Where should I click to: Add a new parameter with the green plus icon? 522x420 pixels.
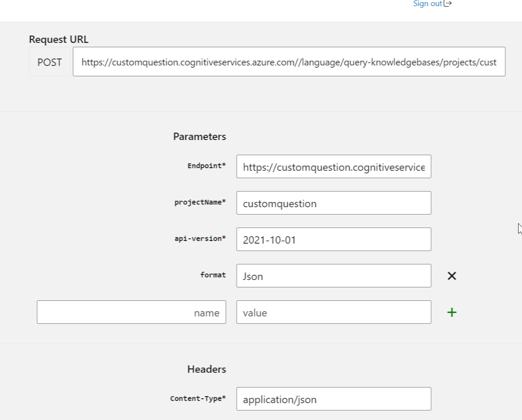tap(451, 312)
